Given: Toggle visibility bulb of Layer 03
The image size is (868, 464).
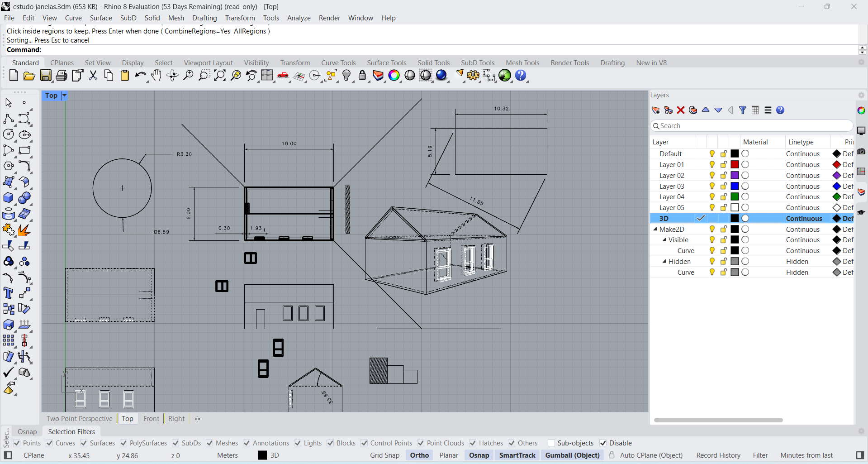Looking at the screenshot, I should [712, 186].
